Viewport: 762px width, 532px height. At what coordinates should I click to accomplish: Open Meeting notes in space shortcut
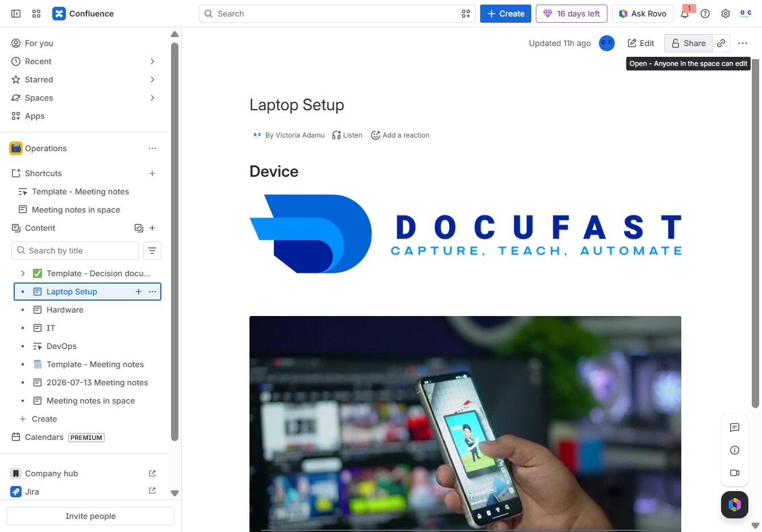click(x=76, y=210)
